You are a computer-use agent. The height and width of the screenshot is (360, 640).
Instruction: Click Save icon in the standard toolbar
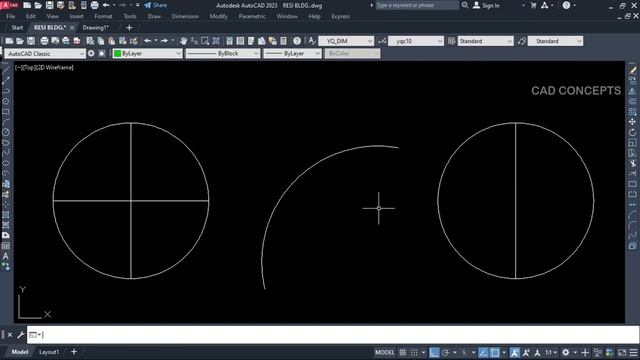coord(31,41)
